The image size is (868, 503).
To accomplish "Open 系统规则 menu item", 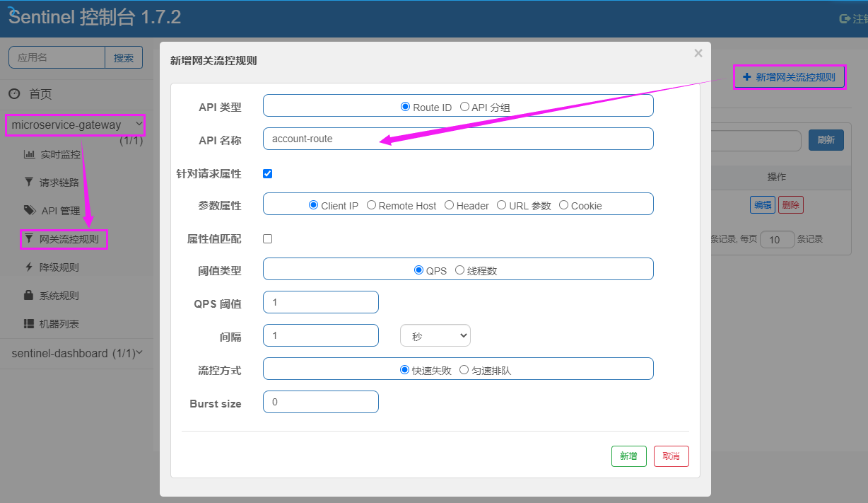I will click(59, 296).
